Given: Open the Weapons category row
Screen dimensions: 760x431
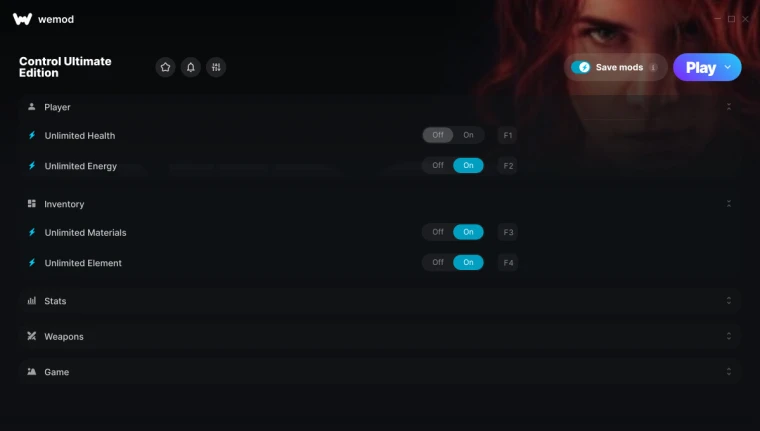Looking at the screenshot, I should point(380,336).
